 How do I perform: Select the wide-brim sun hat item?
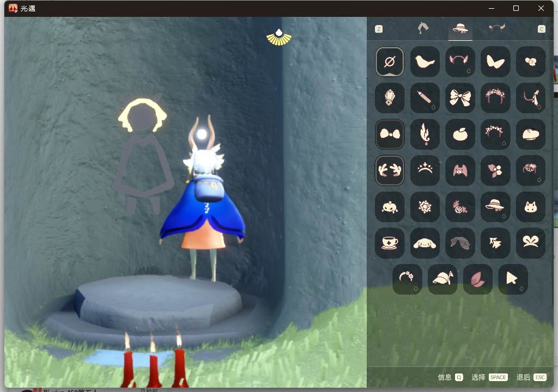pos(495,207)
